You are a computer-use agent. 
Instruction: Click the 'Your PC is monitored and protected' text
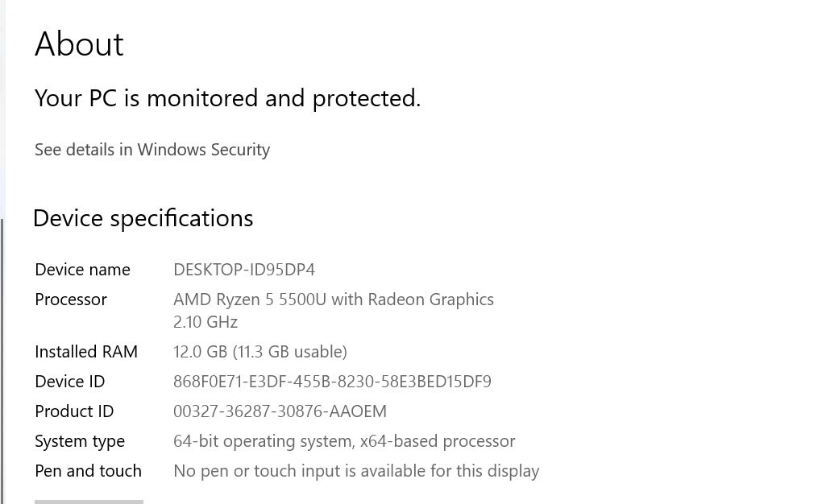pyautogui.click(x=227, y=98)
